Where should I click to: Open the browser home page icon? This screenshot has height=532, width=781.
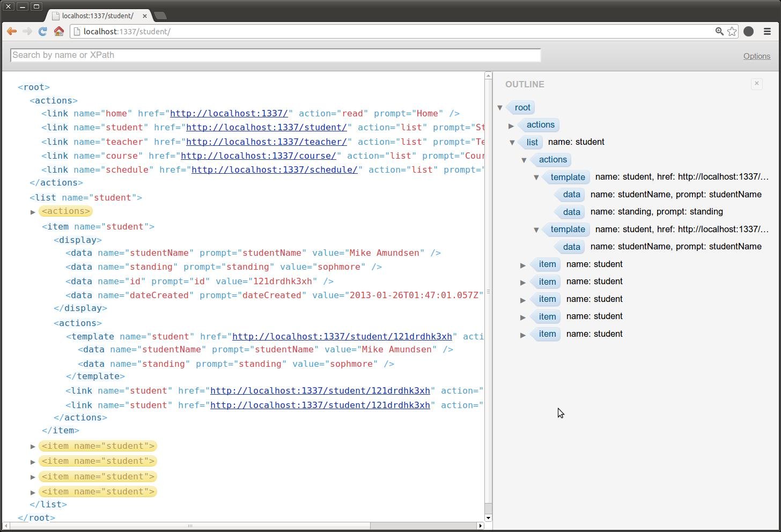pyautogui.click(x=59, y=31)
